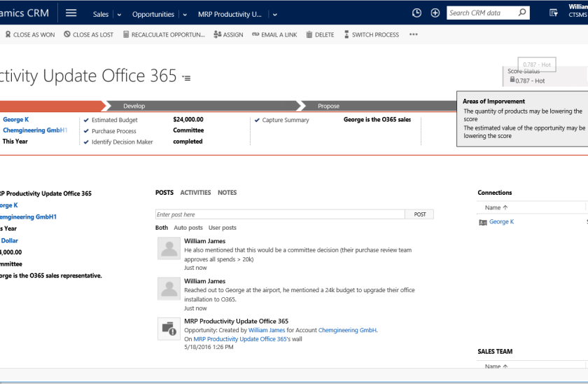Select the Propose process stage
The width and height of the screenshot is (588, 384).
pyautogui.click(x=328, y=106)
